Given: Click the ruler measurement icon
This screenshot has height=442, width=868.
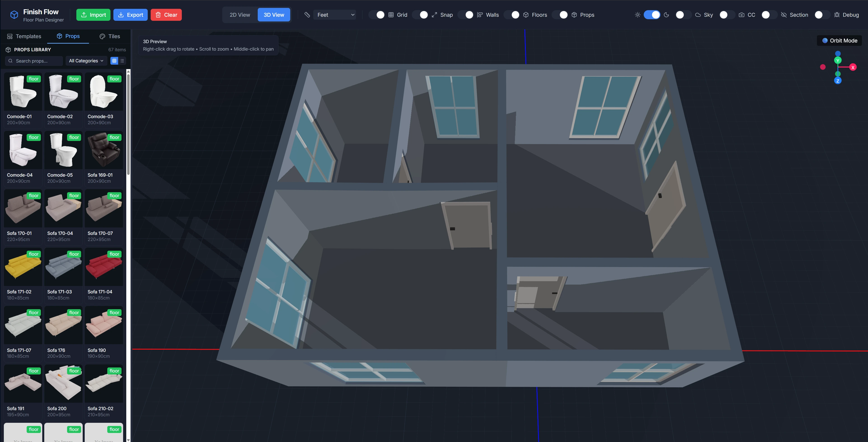Looking at the screenshot, I should tap(307, 15).
